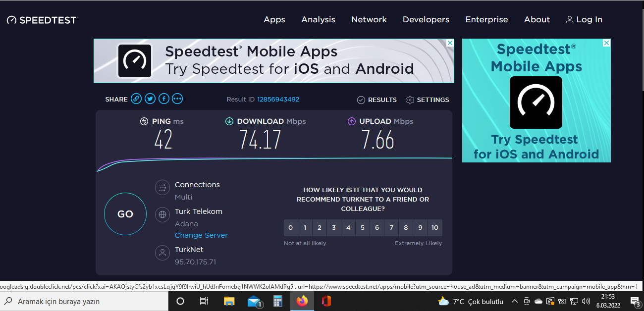
Task: Click the TurkNet user profile icon
Action: pyautogui.click(x=162, y=253)
